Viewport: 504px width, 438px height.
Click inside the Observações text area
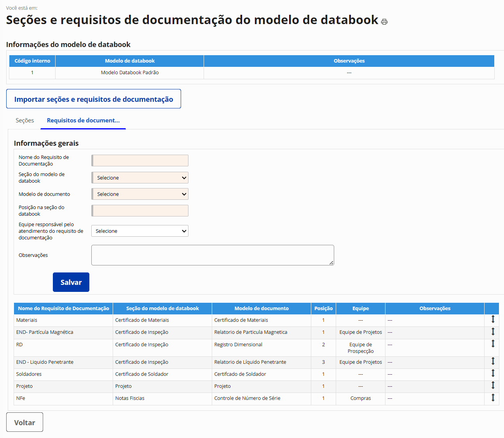212,255
